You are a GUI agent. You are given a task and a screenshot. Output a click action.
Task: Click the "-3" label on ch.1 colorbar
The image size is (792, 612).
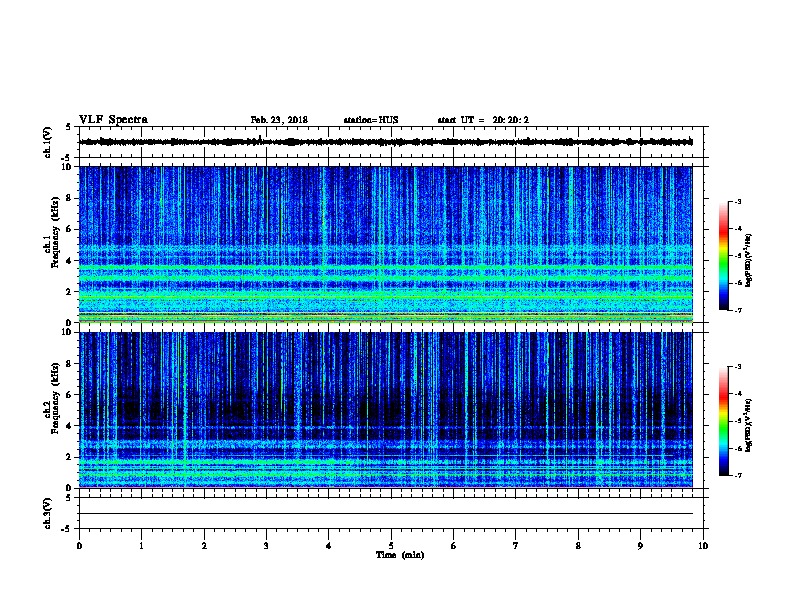(x=738, y=202)
